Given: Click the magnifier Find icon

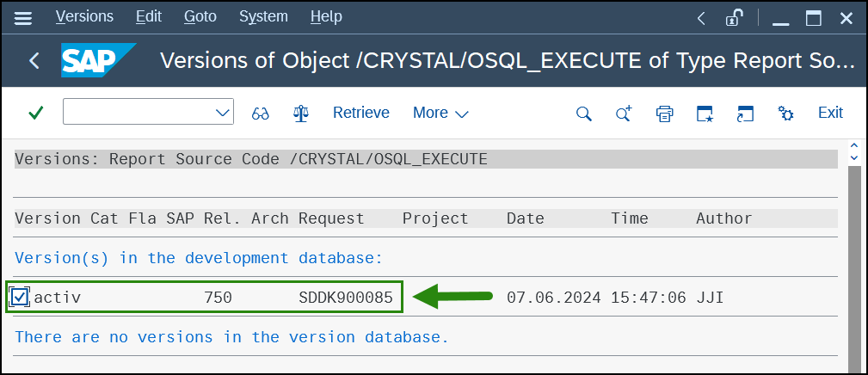Looking at the screenshot, I should (584, 114).
